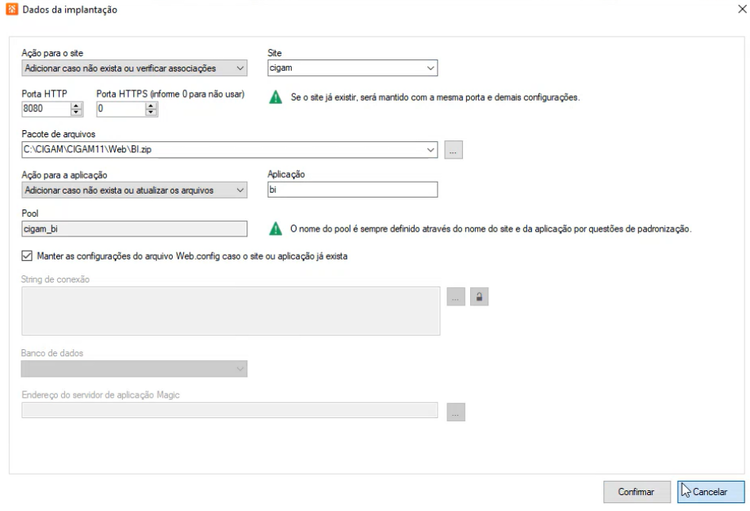Click the ellipsis button beside Magic server address
The width and height of the screenshot is (750, 511).
click(x=456, y=412)
